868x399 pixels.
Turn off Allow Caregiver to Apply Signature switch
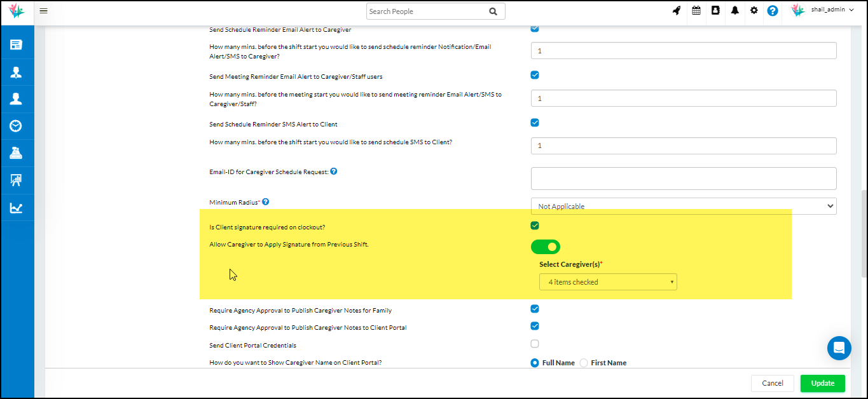546,247
